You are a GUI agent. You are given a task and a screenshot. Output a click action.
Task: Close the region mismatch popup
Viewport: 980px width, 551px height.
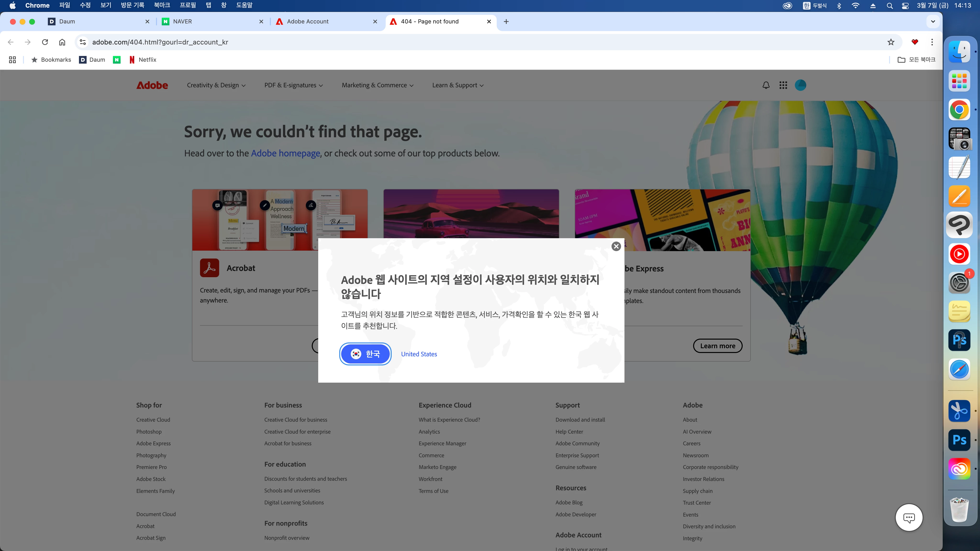(616, 246)
